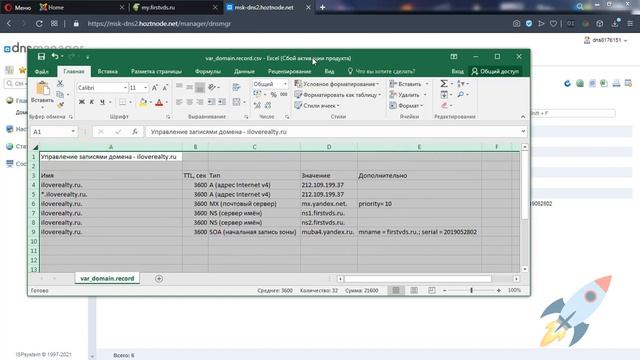The image size is (640, 360).
Task: Save the workbook with the floppy disk icon
Action: tap(41, 57)
